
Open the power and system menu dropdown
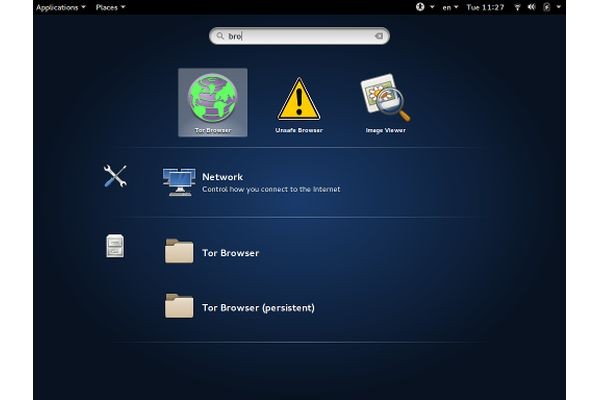[556, 7]
